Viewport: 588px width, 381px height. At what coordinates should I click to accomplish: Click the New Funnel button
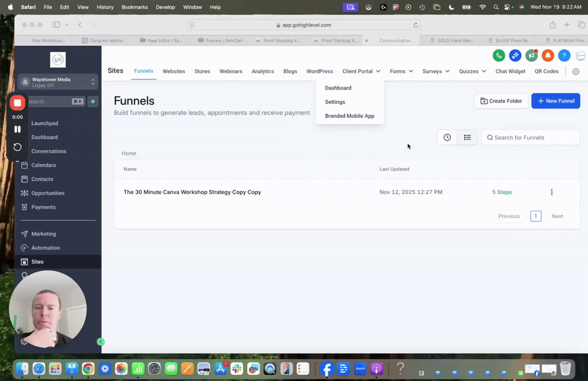coord(555,100)
